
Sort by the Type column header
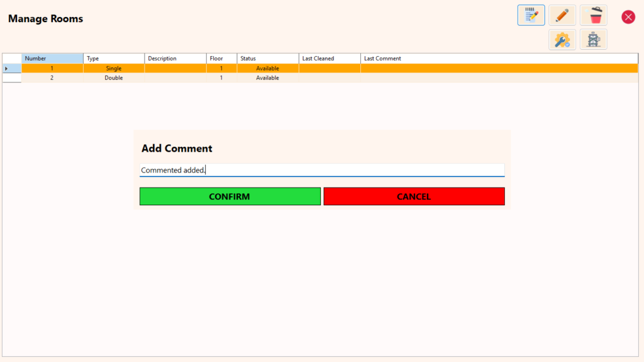pos(114,59)
